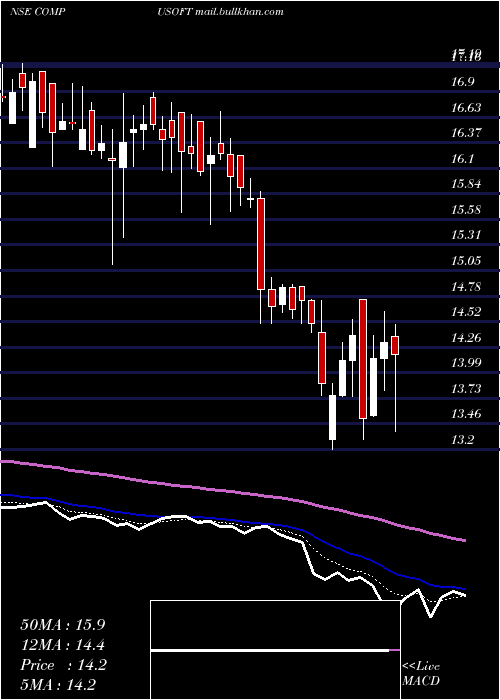
Task: Select the 13.2 price axis label
Action: coord(465,440)
